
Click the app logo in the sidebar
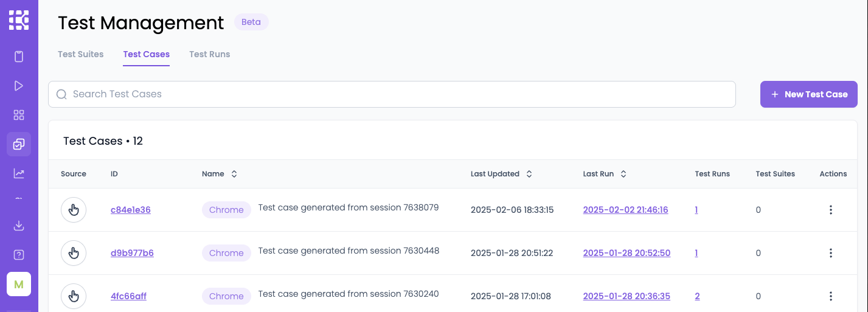19,19
